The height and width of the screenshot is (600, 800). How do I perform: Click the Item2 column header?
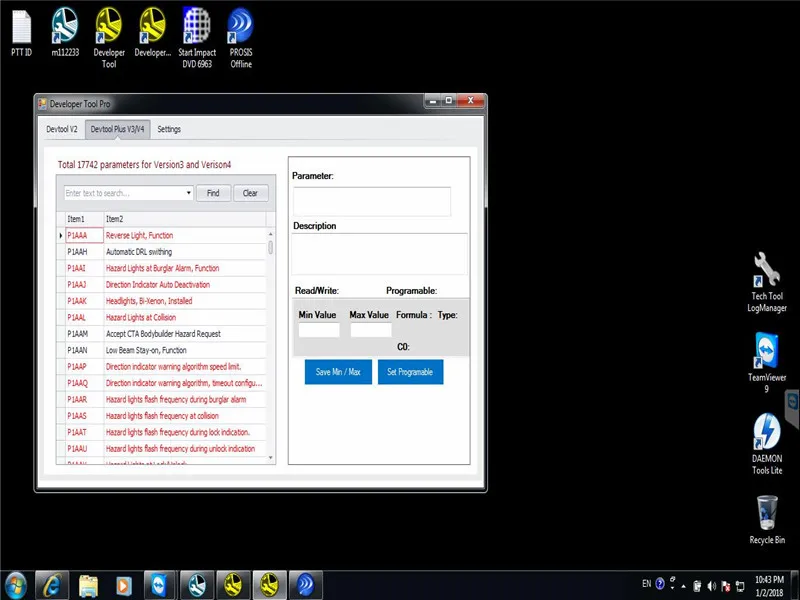point(185,219)
